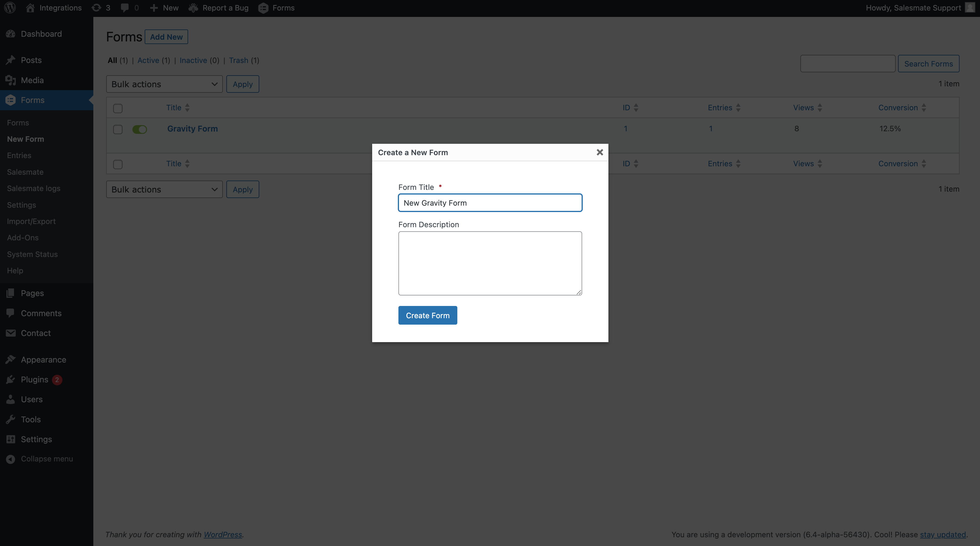Click the Media icon in sidebar
The image size is (980, 546).
(x=11, y=80)
